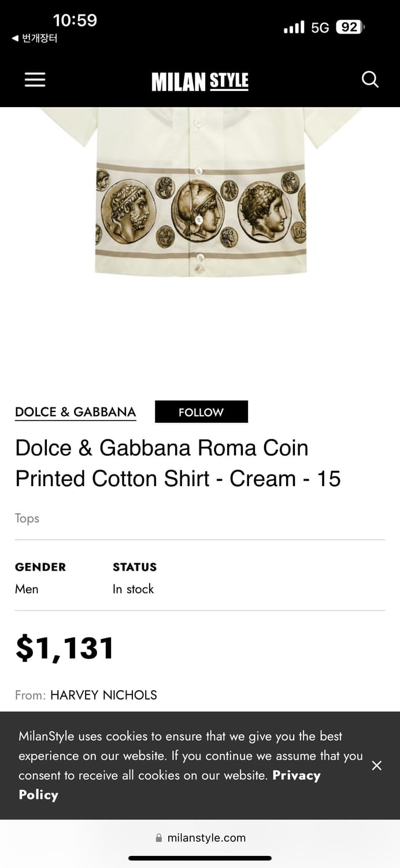This screenshot has height=868, width=400.
Task: Tap the lock icon beside milanstyle.com
Action: coord(159,837)
